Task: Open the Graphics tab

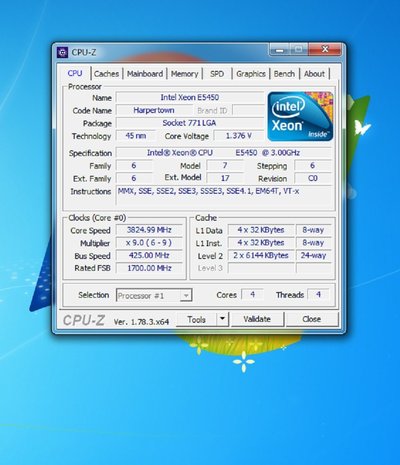Action: click(x=251, y=74)
